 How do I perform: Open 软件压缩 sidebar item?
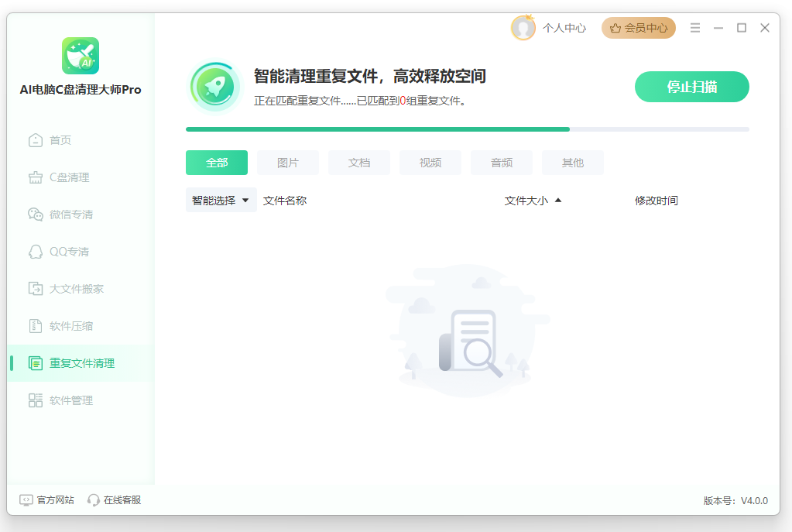[x=81, y=326]
